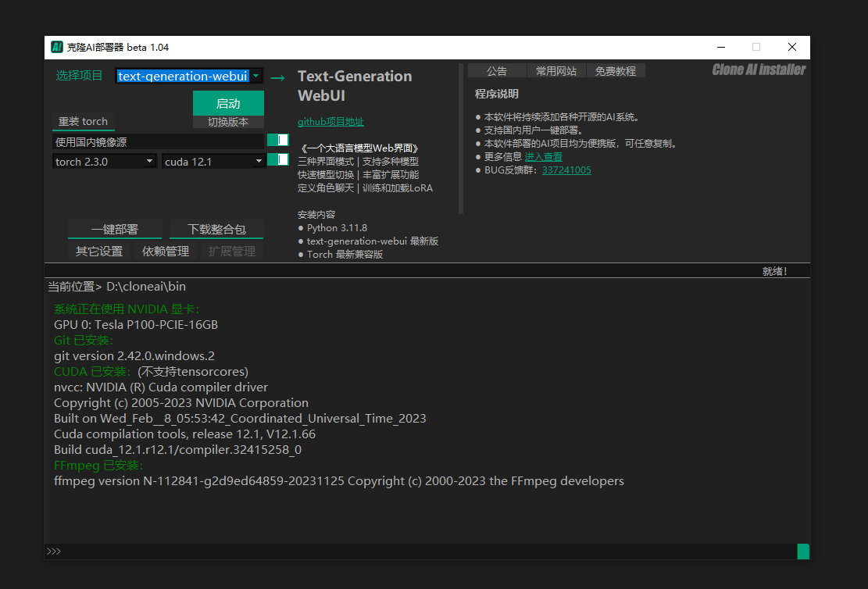The image size is (868, 589).
Task: Minimize the 克隆AI部署器 window
Action: tap(721, 47)
